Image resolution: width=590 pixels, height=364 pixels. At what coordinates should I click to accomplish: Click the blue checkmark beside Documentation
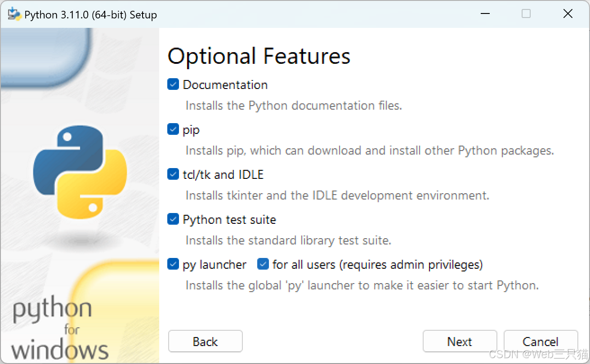[x=173, y=84]
